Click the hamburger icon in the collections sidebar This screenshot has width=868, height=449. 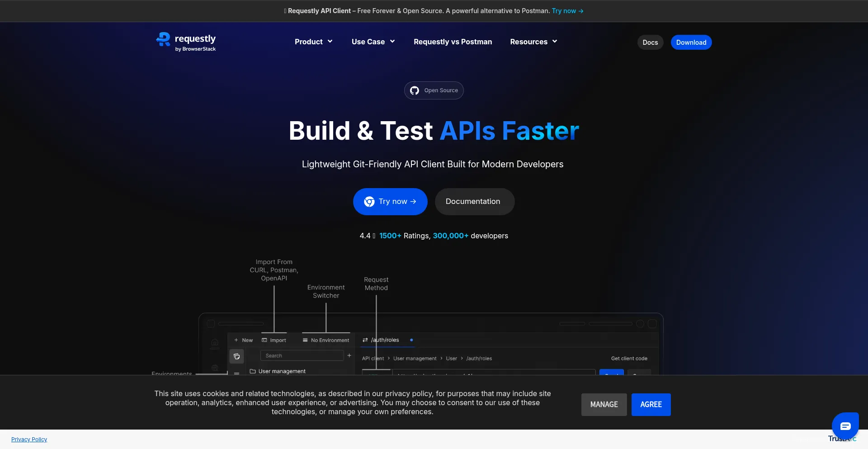coord(236,373)
